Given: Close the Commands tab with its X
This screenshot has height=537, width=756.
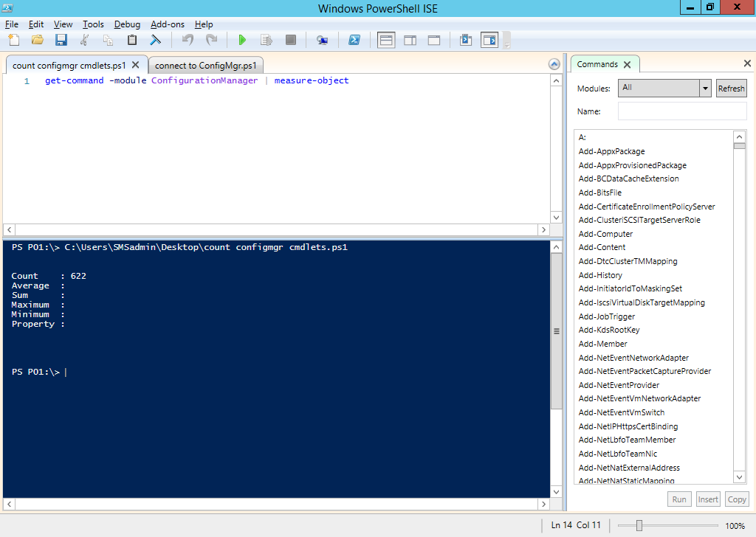Looking at the screenshot, I should (x=628, y=64).
